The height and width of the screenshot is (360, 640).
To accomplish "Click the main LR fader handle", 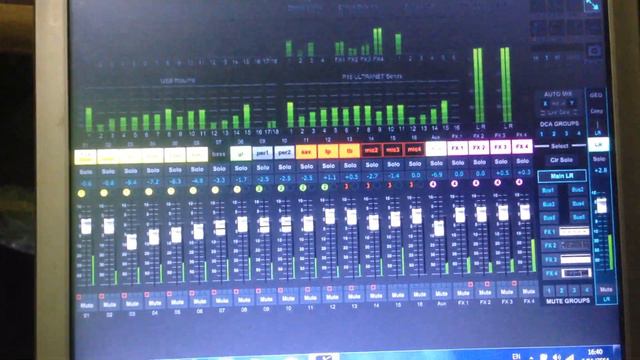I will pyautogui.click(x=602, y=205).
